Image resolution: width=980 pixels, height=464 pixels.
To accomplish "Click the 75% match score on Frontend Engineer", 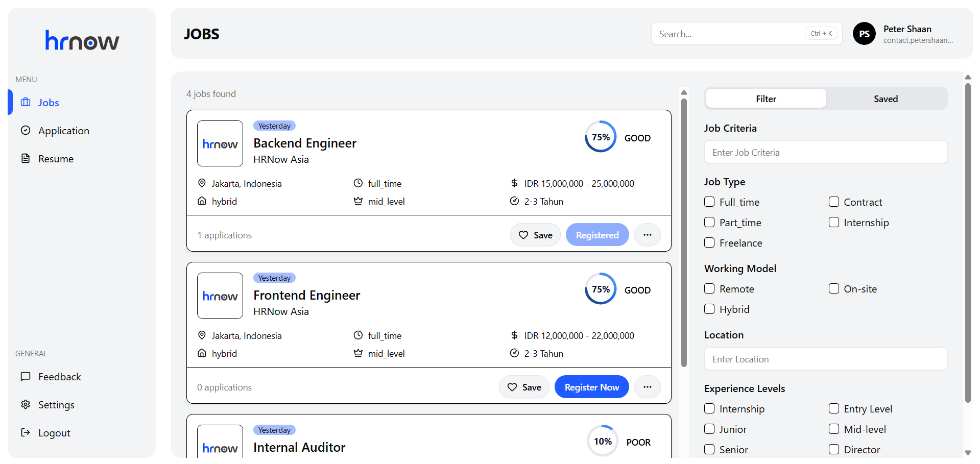I will point(601,289).
